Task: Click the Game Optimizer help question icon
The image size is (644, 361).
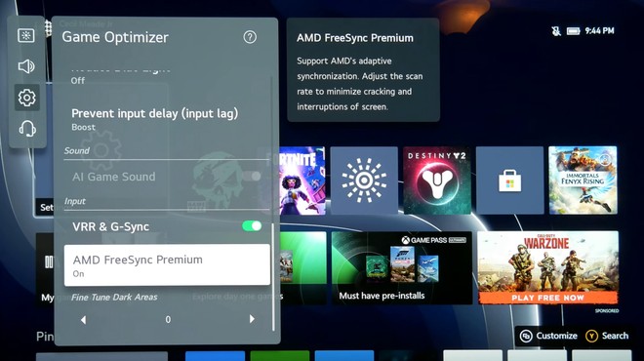Action: click(250, 37)
